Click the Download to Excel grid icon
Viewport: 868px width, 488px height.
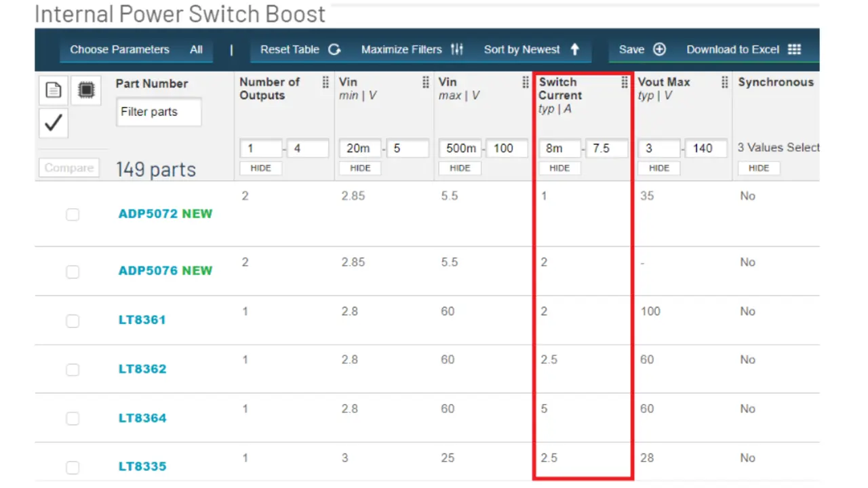tap(794, 49)
